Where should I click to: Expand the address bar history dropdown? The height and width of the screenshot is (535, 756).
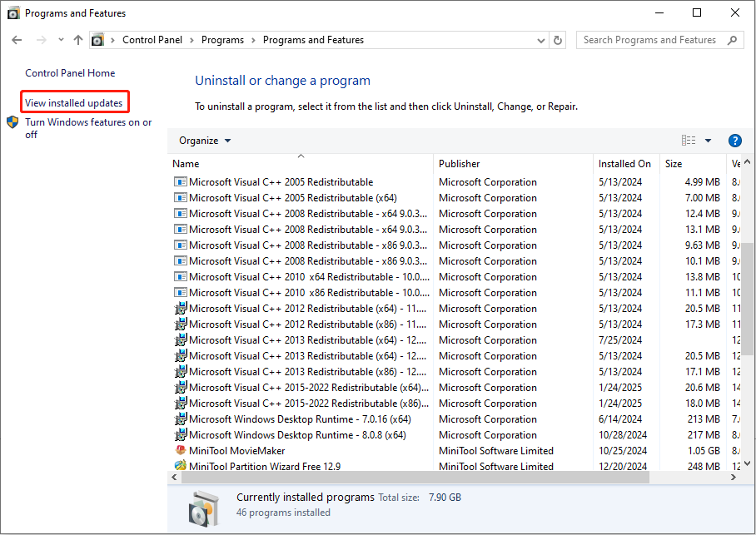(x=540, y=39)
